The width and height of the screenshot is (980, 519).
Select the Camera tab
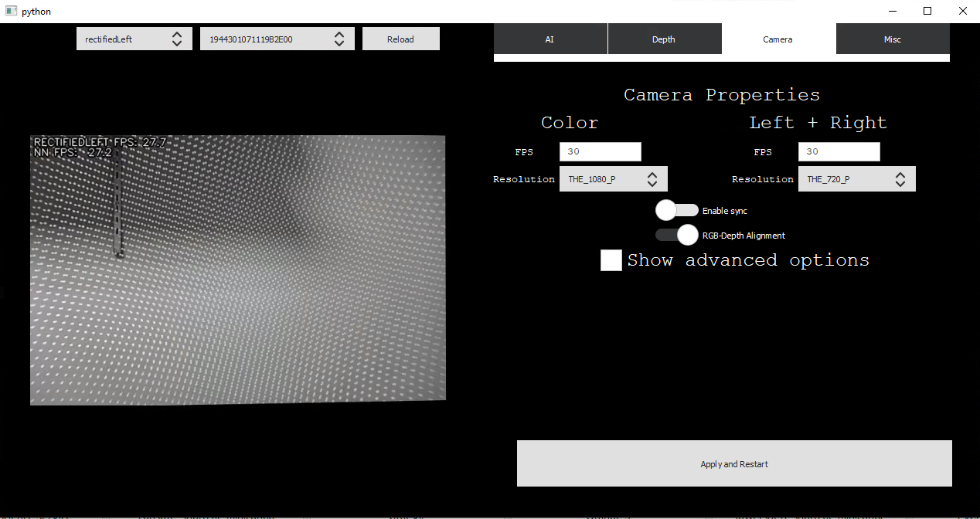pyautogui.click(x=778, y=39)
